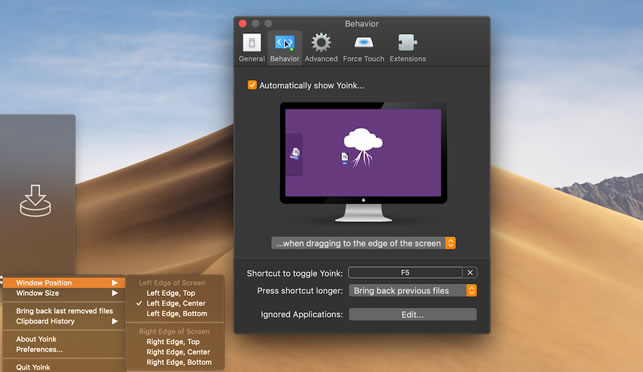Open the General preferences icon
This screenshot has width=643, height=372.
252,43
